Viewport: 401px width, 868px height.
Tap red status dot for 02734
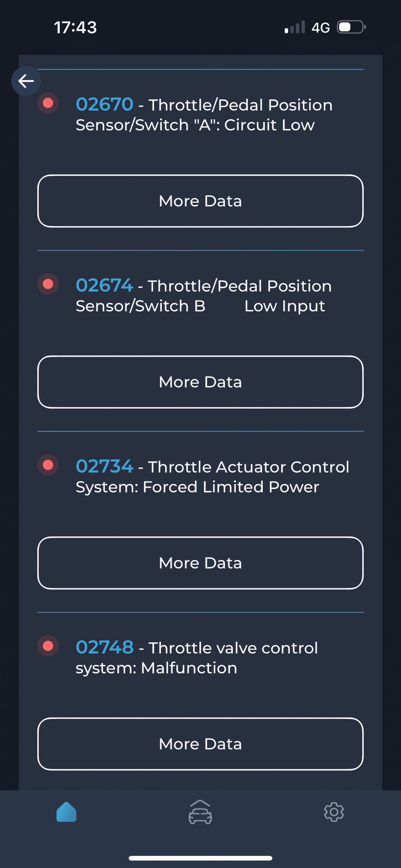pos(48,465)
